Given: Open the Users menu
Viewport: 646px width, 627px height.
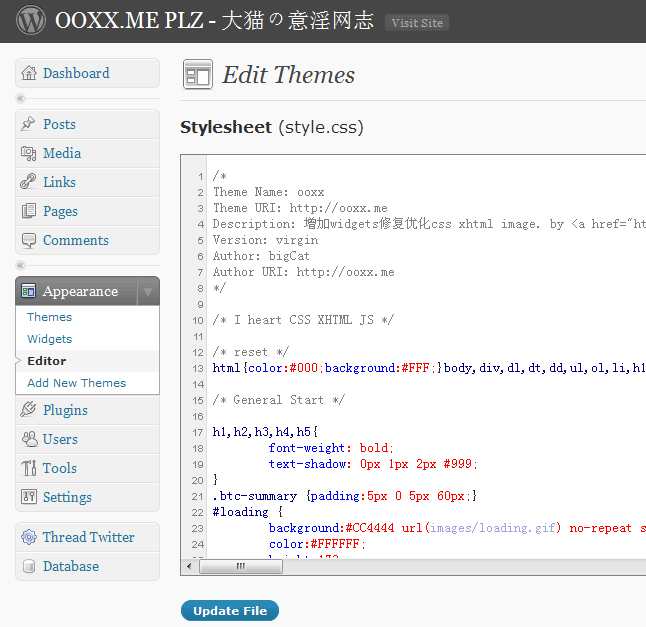Looking at the screenshot, I should [x=87, y=439].
